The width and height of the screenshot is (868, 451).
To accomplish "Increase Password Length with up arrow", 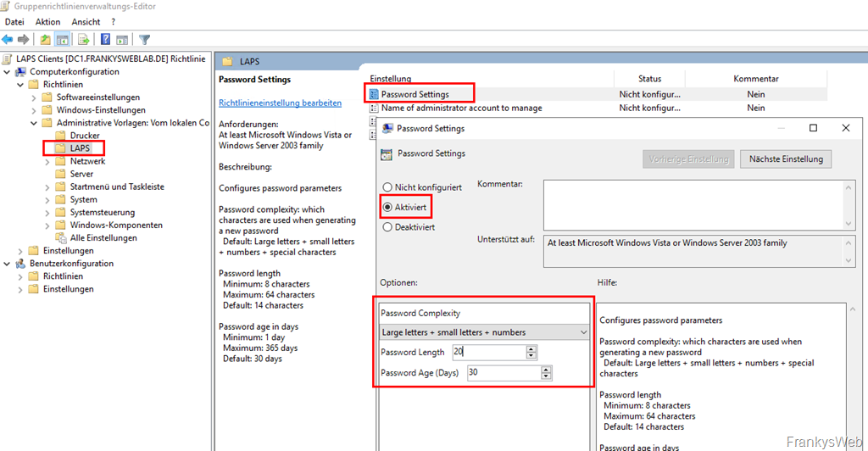I will coord(531,348).
